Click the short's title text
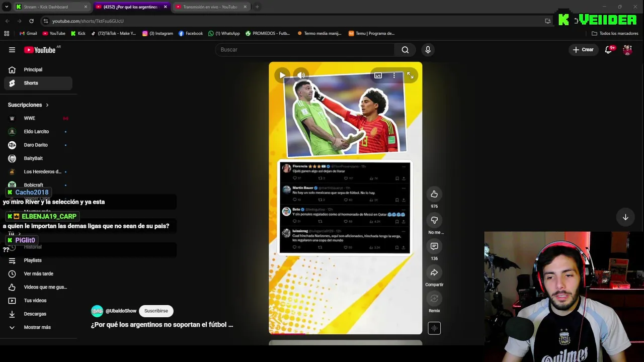The image size is (644, 362). (x=162, y=325)
